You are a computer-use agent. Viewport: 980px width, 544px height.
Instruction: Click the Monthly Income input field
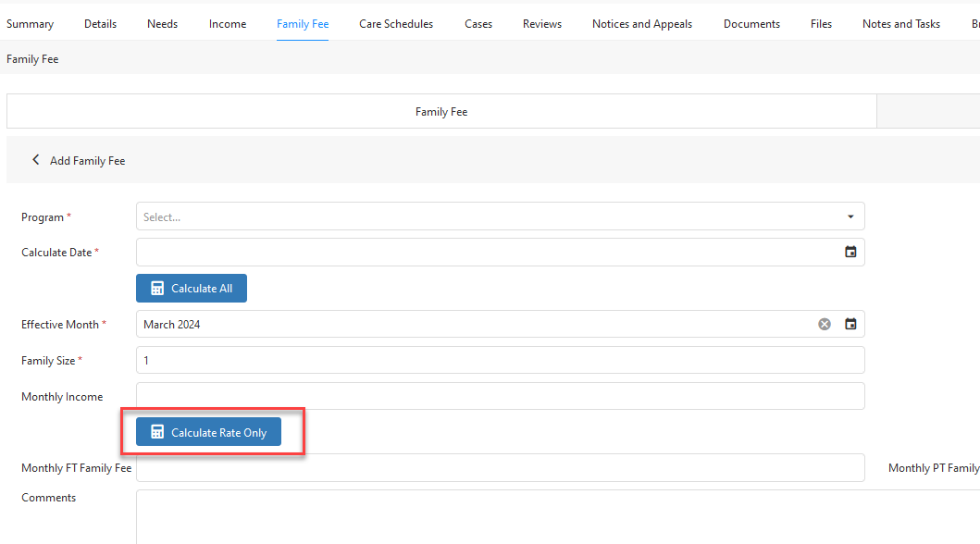[500, 396]
